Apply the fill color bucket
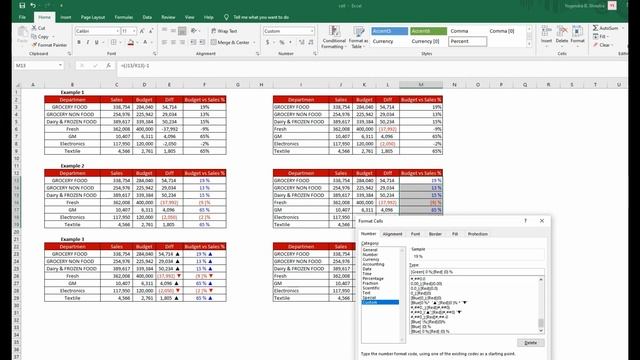Image resolution: width=640 pixels, height=360 pixels. 131,42
